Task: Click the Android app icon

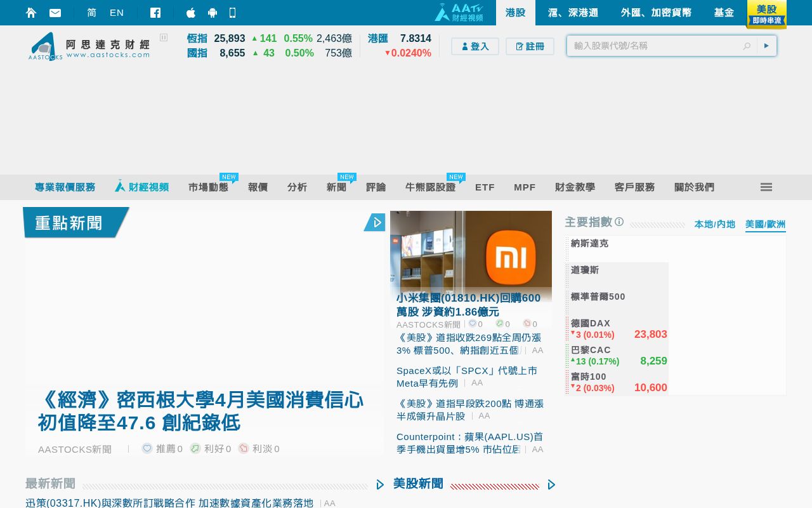Action: pyautogui.click(x=213, y=12)
